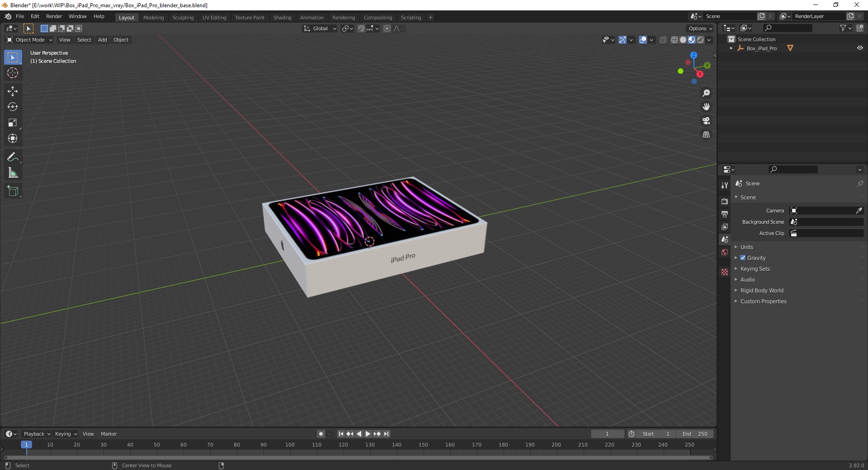Select material preview shading
This screenshot has width=868, height=470.
[x=692, y=40]
